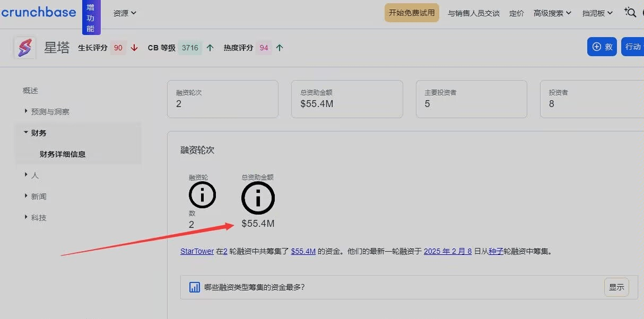Viewport: 644px width, 319px height.
Task: Expand the 高级搜索 dropdown
Action: tap(553, 13)
